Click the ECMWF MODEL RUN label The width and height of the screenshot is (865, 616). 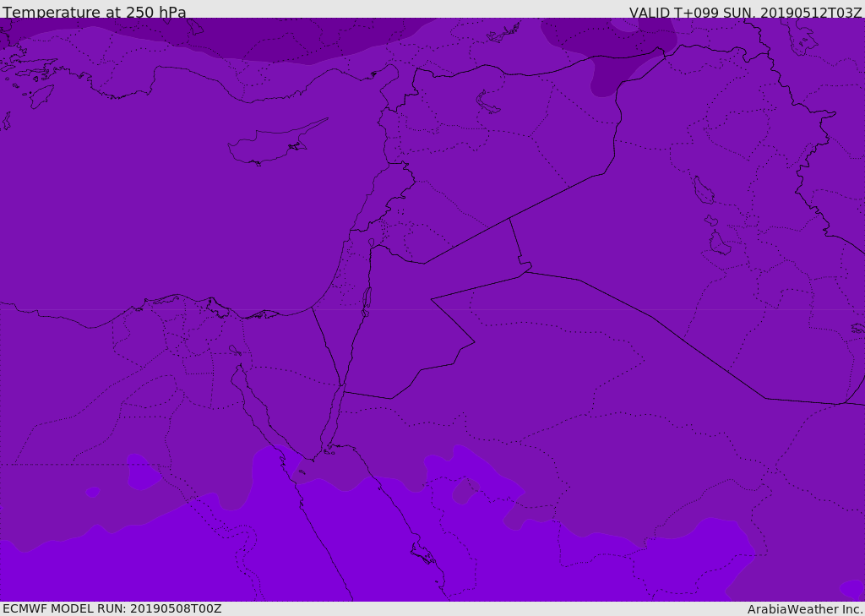coord(112,608)
